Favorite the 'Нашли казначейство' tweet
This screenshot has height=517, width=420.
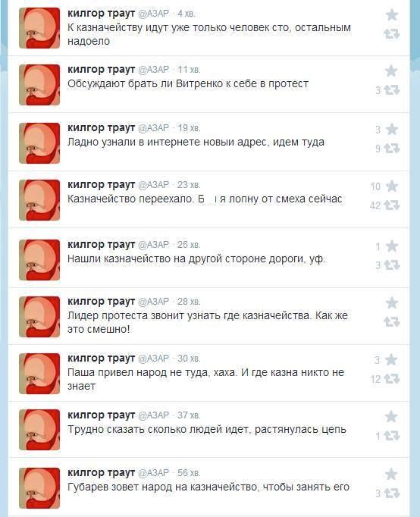click(392, 246)
